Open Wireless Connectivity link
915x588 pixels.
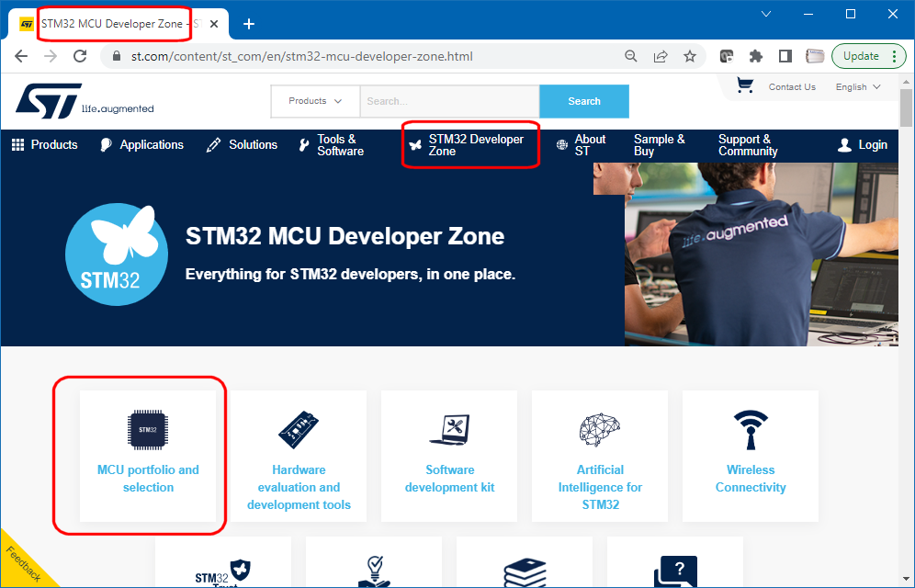coord(751,479)
